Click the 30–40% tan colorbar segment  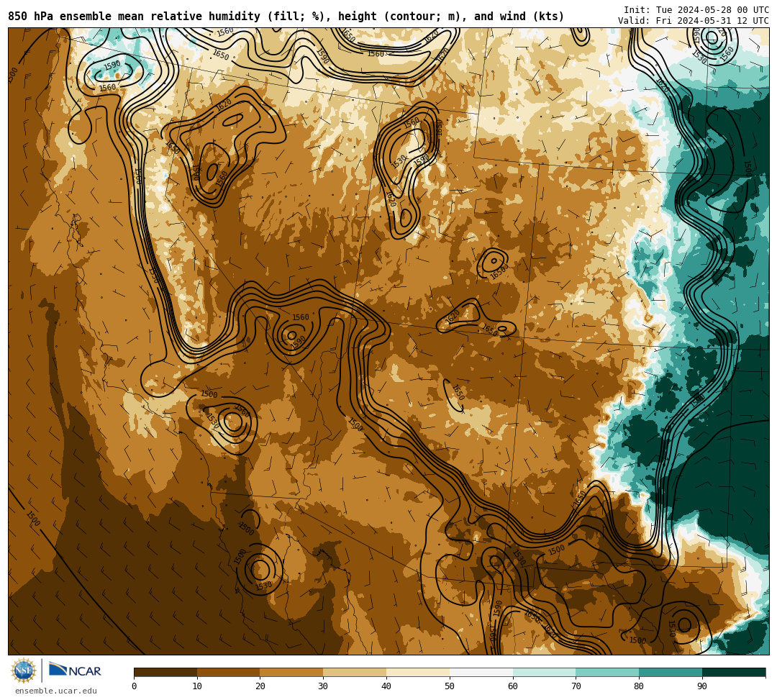[355, 672]
